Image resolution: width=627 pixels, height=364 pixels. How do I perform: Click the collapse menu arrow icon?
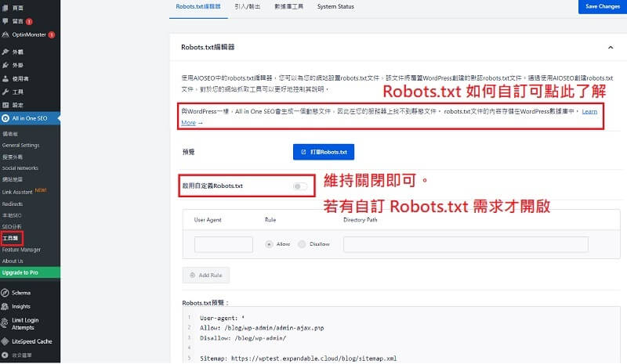coord(5,355)
